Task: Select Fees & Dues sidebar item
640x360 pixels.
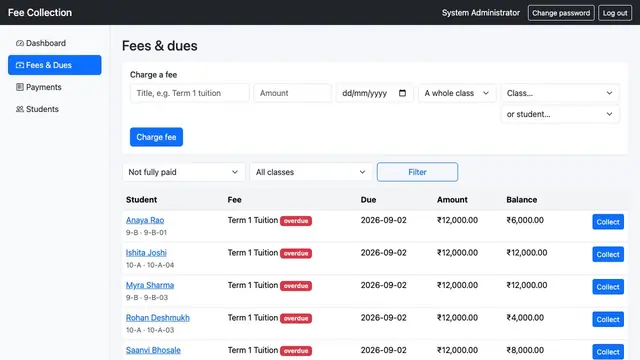Action: click(x=55, y=65)
